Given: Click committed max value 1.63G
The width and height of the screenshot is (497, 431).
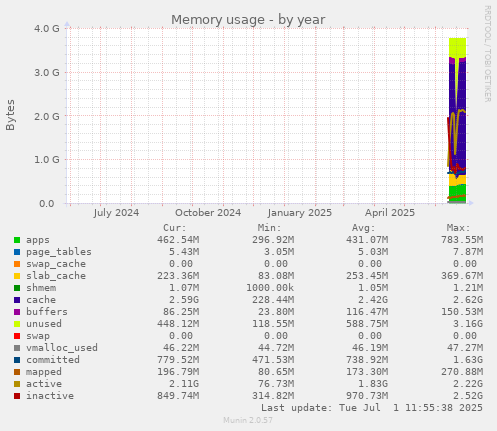Looking at the screenshot, I should coord(468,360).
